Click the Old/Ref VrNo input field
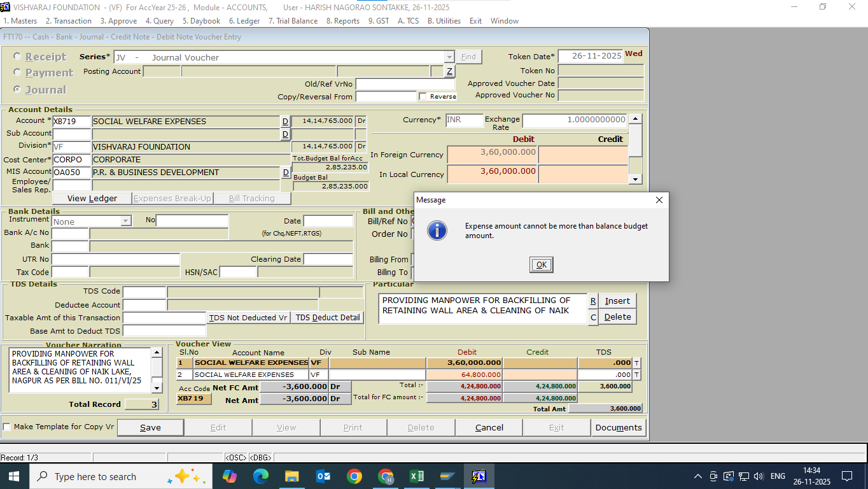Screen dimensions: 868x489 405,84
